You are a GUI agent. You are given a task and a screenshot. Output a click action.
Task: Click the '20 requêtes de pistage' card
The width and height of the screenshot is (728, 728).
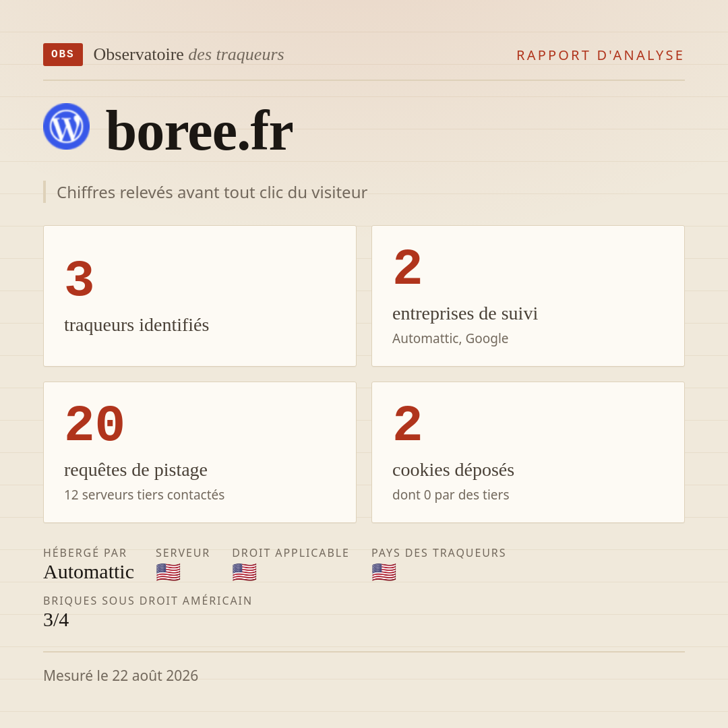click(200, 452)
